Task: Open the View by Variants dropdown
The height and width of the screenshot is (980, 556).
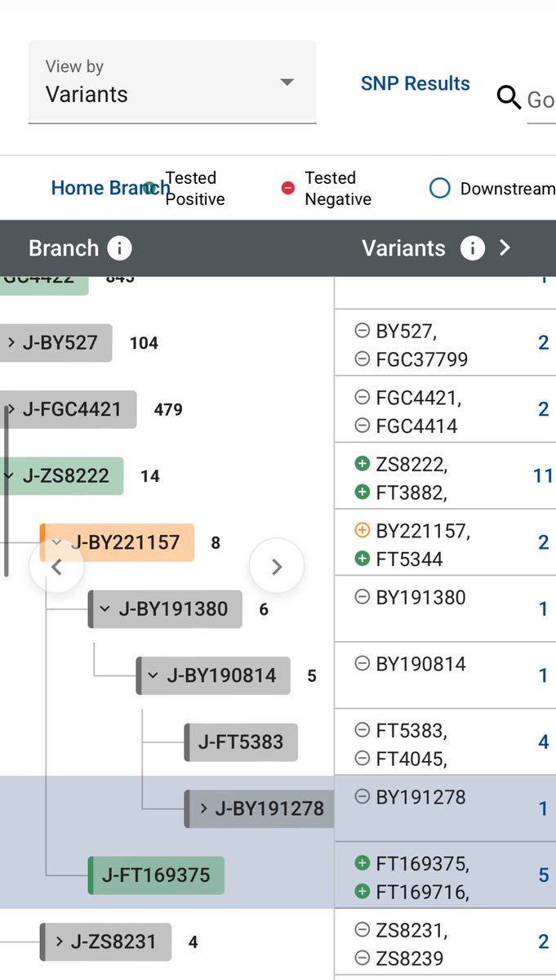Action: click(172, 82)
